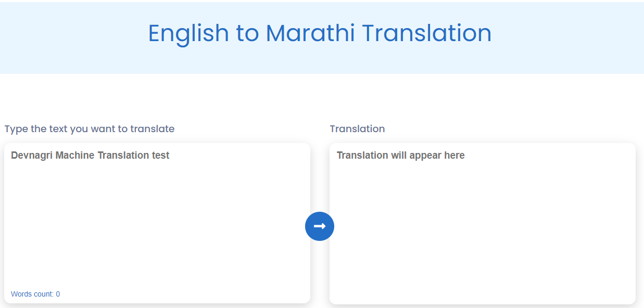Click the 'English to Marathi Translation' heading

[320, 33]
